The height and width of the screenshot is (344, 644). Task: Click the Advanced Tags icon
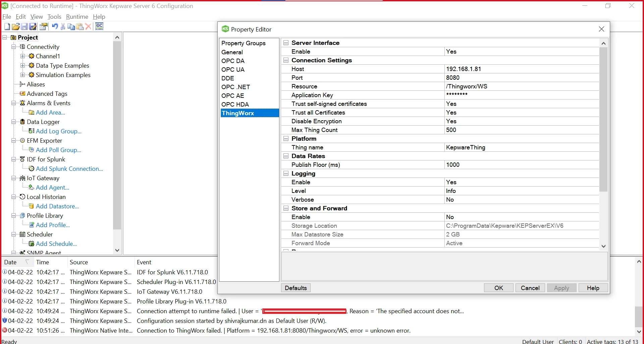pos(22,93)
